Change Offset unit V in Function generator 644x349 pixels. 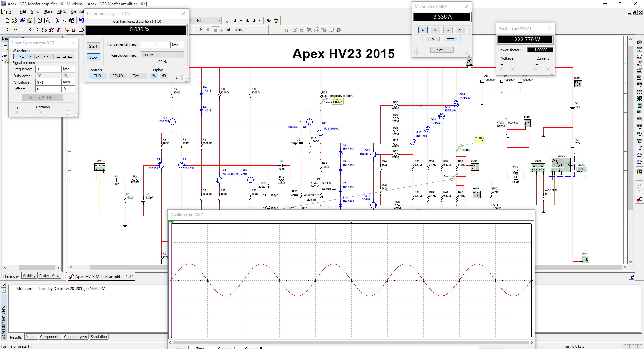(68, 89)
